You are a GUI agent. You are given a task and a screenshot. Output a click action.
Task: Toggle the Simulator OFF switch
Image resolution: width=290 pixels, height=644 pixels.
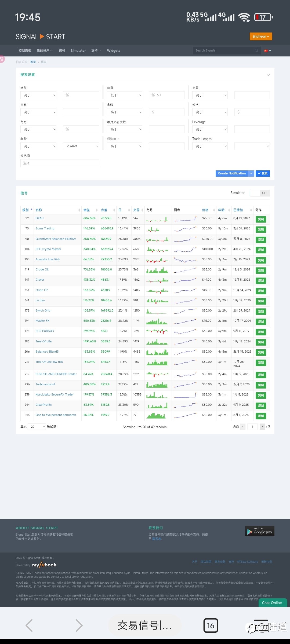point(260,193)
